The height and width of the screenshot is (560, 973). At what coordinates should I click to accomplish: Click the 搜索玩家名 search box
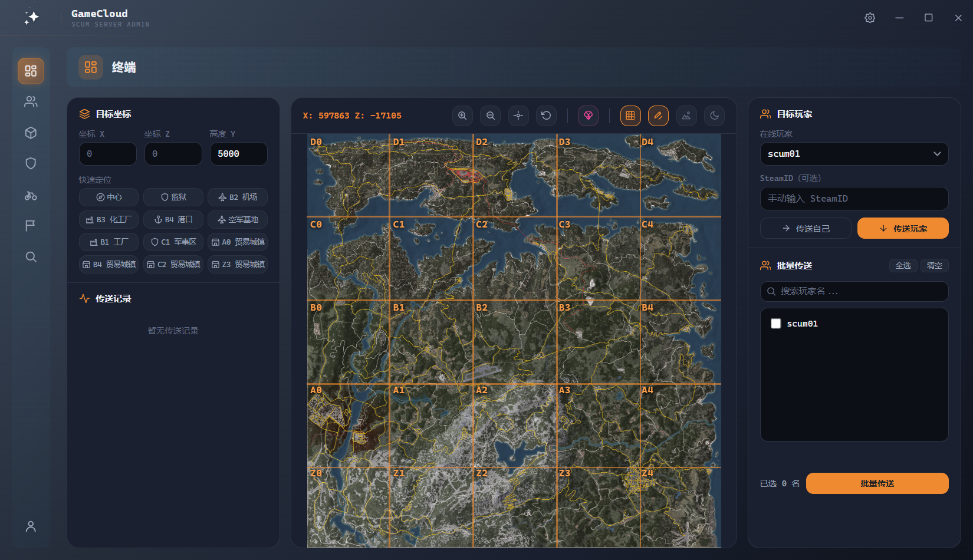coord(854,291)
